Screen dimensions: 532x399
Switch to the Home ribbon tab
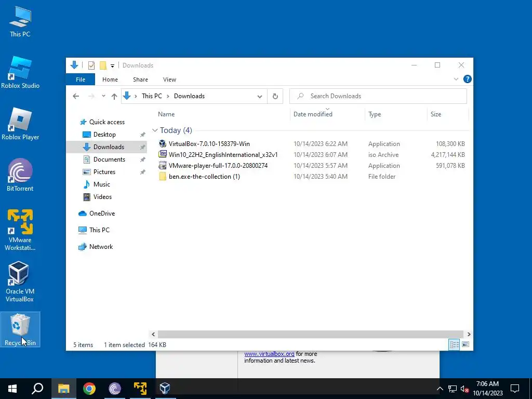(110, 79)
